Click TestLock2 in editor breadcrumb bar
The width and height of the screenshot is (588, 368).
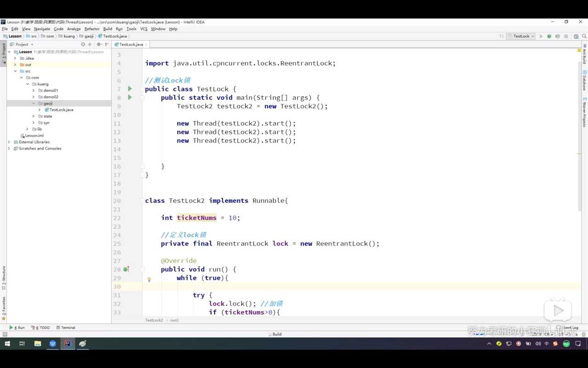(154, 320)
